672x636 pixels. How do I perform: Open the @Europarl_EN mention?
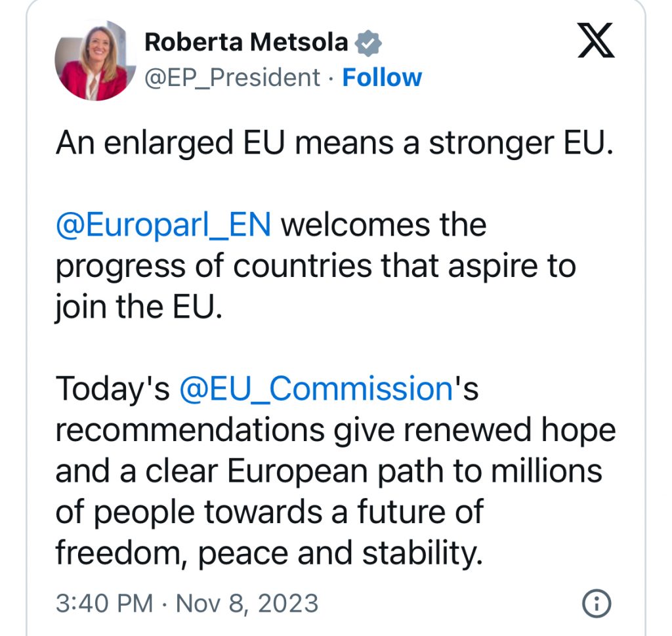pos(163,225)
